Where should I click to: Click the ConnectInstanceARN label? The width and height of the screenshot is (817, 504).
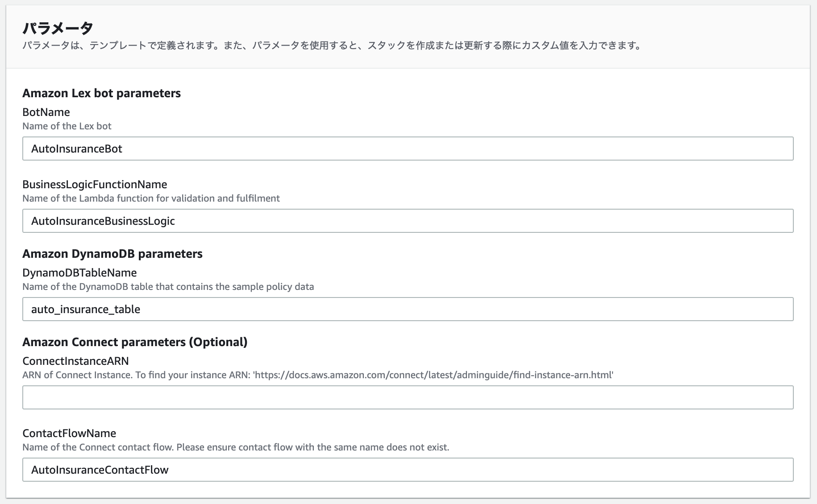(75, 361)
